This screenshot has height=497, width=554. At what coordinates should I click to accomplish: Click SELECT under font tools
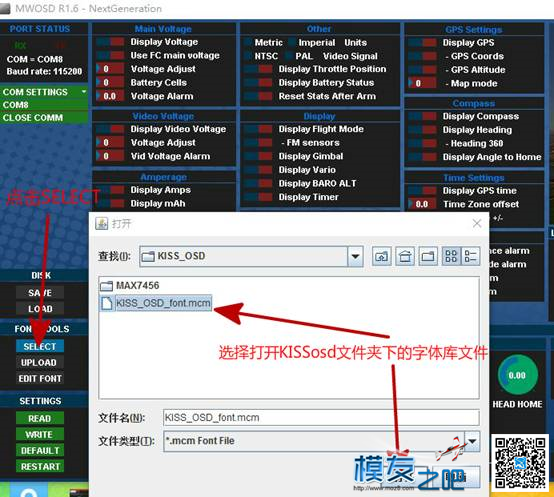40,346
